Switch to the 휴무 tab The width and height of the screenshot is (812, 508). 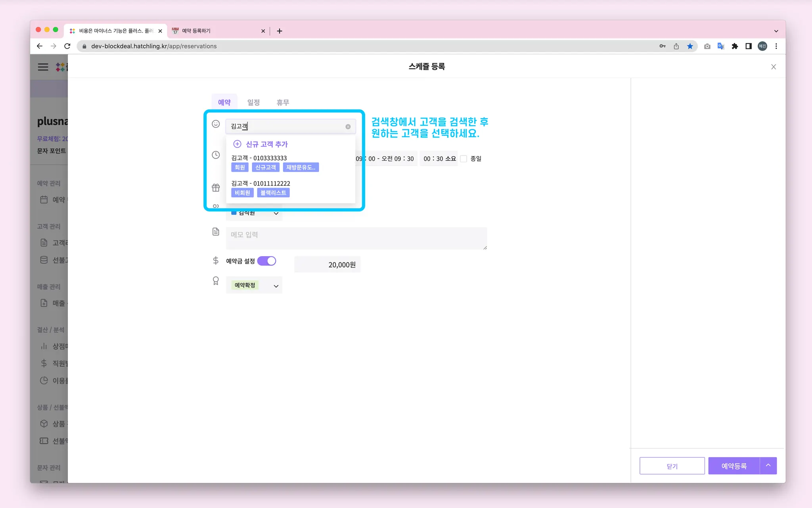pos(283,102)
